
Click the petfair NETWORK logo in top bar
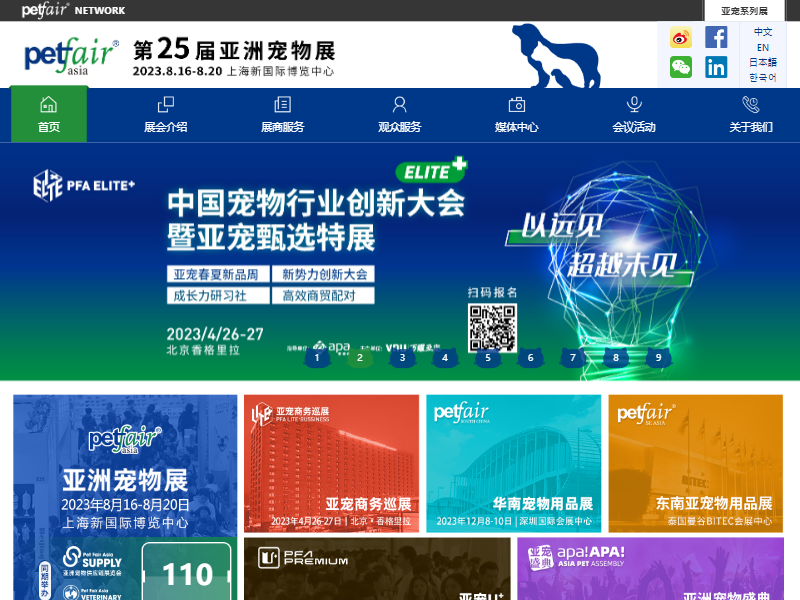click(x=73, y=10)
